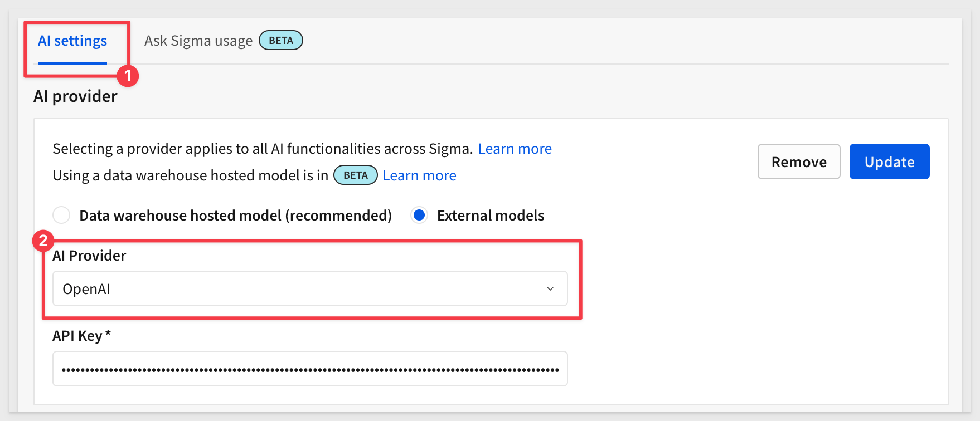Image resolution: width=980 pixels, height=421 pixels.
Task: Select the External models radio button
Action: 419,215
